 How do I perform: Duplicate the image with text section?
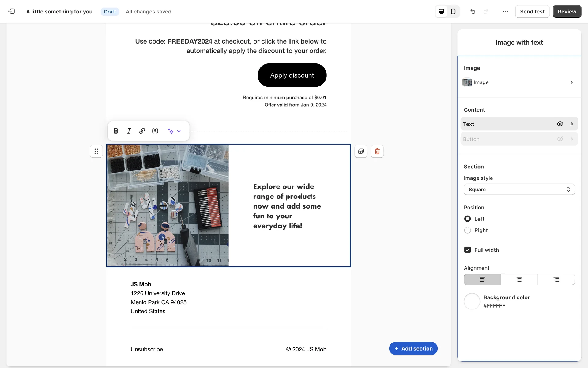[x=361, y=151]
